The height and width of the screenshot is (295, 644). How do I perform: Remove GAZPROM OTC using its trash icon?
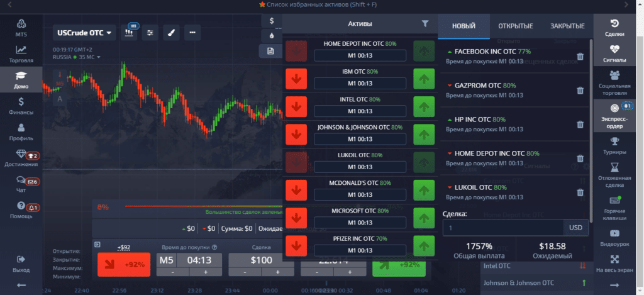580,91
